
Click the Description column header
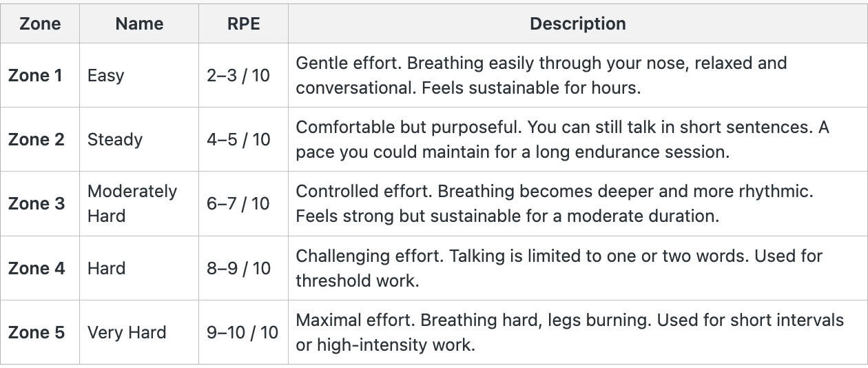point(577,24)
